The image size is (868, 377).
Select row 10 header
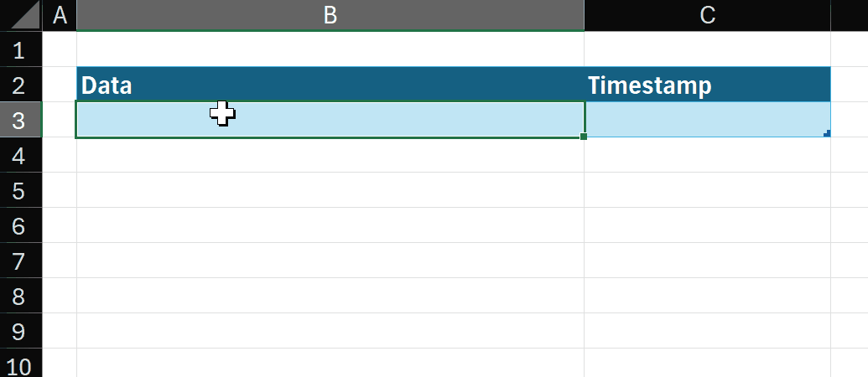tap(20, 365)
